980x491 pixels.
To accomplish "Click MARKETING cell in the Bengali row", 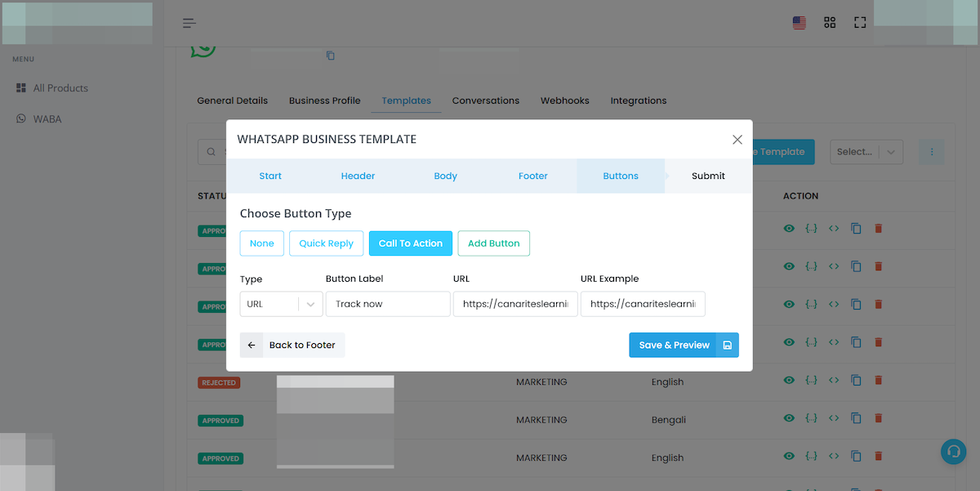I will tap(541, 420).
